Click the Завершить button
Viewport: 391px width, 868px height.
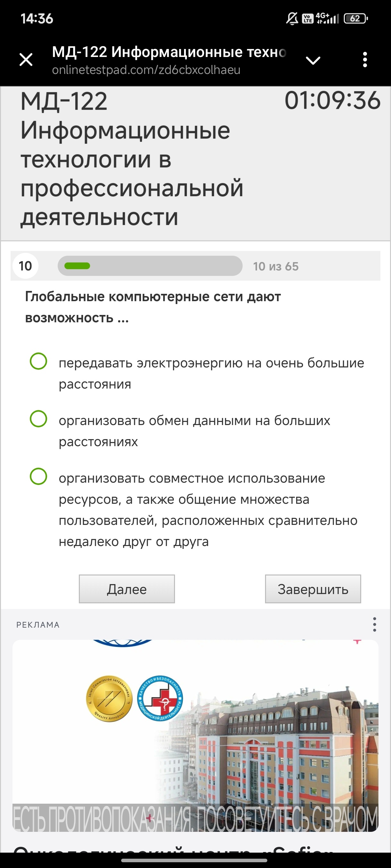coord(313,589)
